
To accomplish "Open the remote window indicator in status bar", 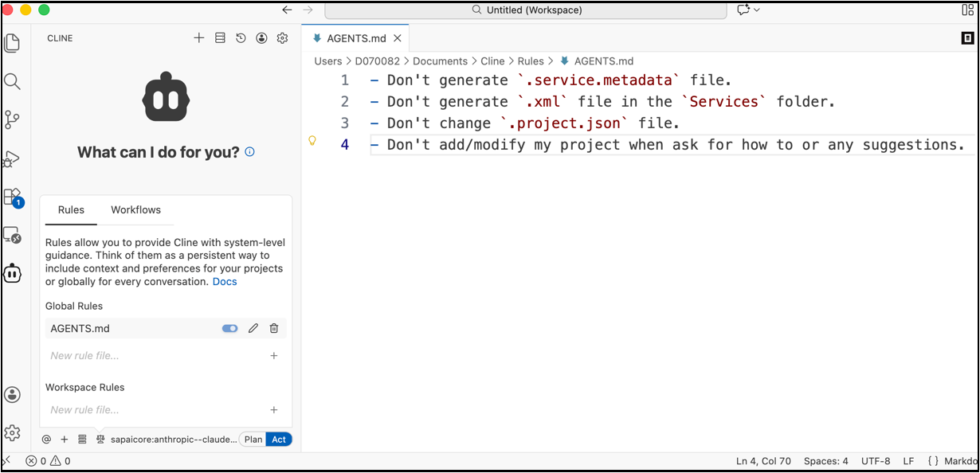I will click(6, 461).
